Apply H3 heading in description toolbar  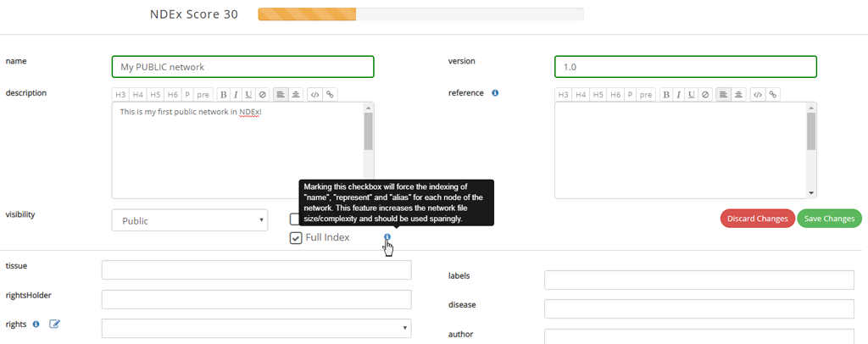[x=120, y=95]
